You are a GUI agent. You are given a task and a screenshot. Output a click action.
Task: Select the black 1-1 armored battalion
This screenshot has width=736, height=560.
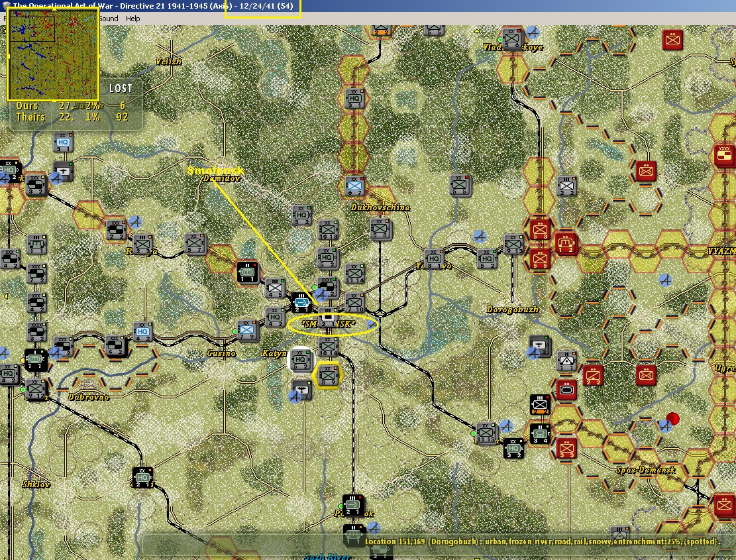[247, 272]
